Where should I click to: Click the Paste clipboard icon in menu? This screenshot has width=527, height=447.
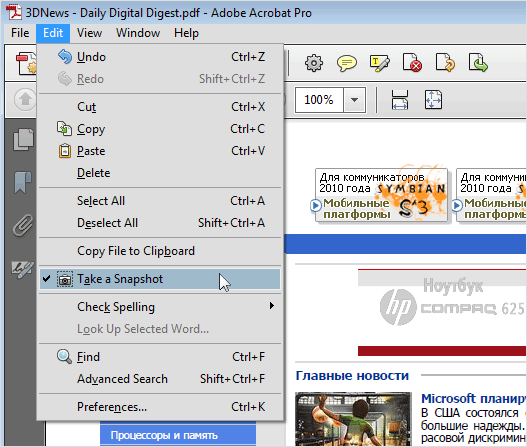65,151
